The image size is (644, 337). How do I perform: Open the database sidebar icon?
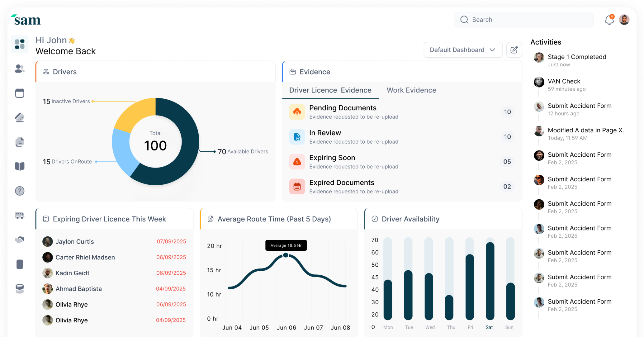(x=20, y=289)
